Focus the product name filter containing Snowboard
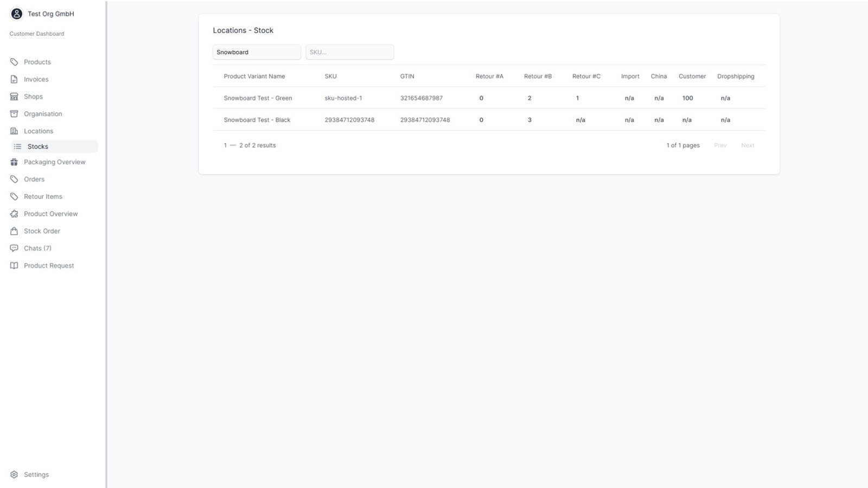This screenshot has height=488, width=868. tap(257, 52)
